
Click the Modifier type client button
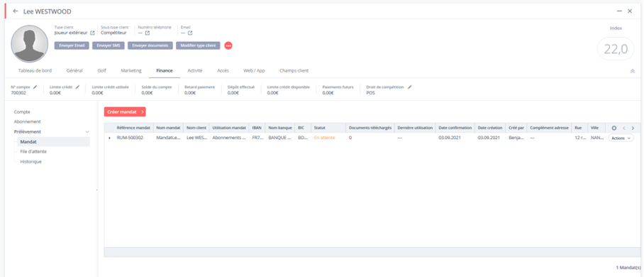[x=199, y=45]
